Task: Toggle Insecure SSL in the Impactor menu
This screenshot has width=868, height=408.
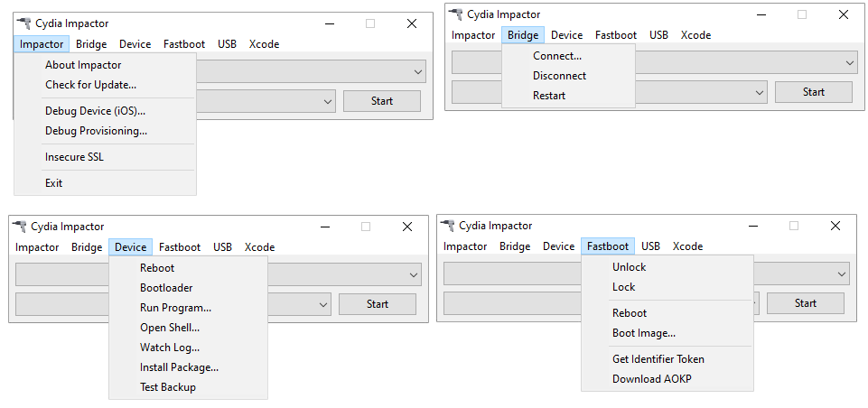Action: tap(74, 157)
